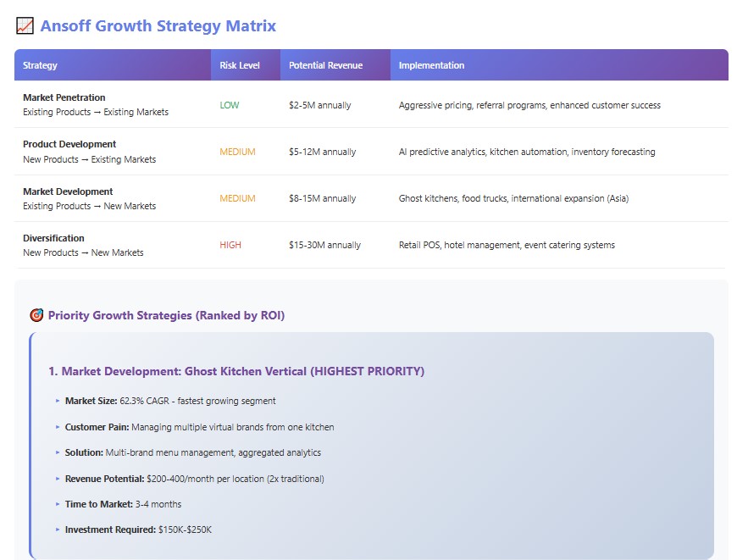The height and width of the screenshot is (560, 737).
Task: Click the Implementation column header
Action: click(x=431, y=65)
